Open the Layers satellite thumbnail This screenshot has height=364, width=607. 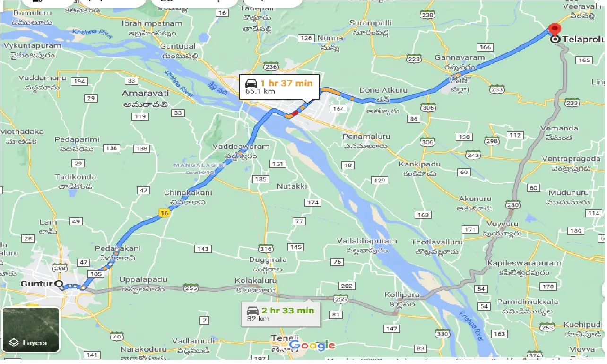[31, 329]
